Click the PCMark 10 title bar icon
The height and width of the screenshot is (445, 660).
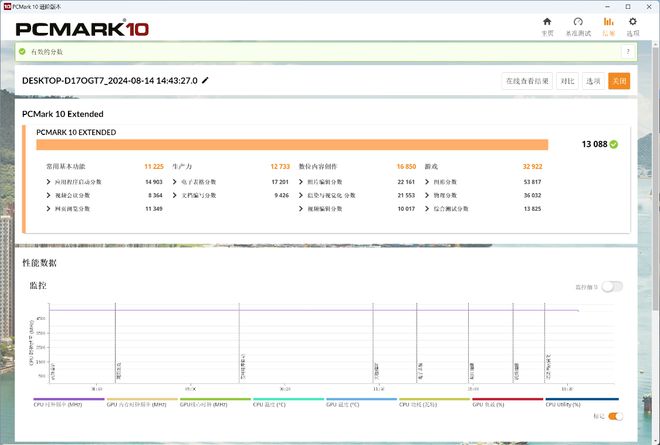pyautogui.click(x=7, y=6)
